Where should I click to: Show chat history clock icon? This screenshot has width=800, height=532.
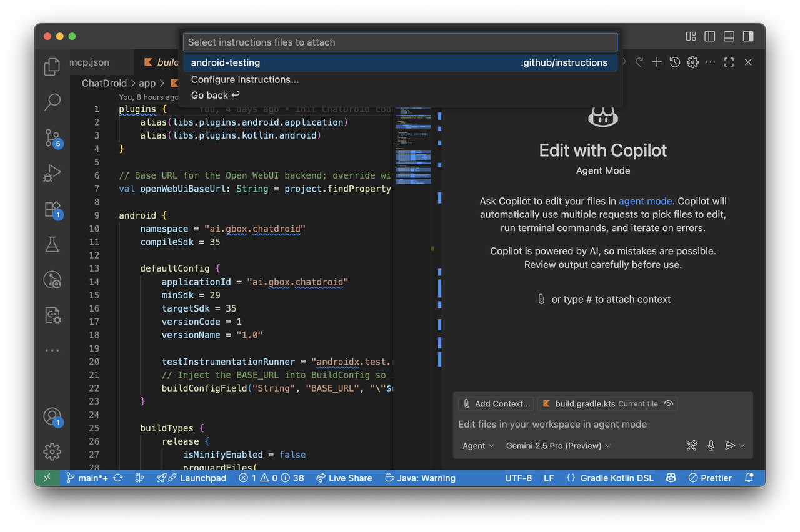[675, 62]
